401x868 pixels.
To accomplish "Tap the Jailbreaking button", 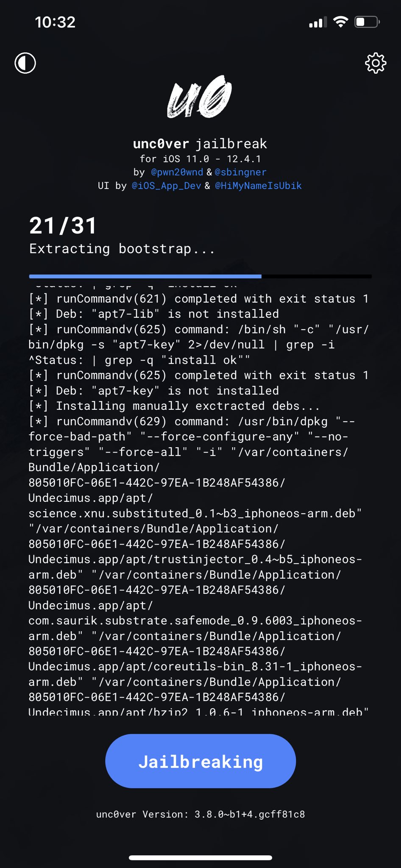I will tap(200, 761).
